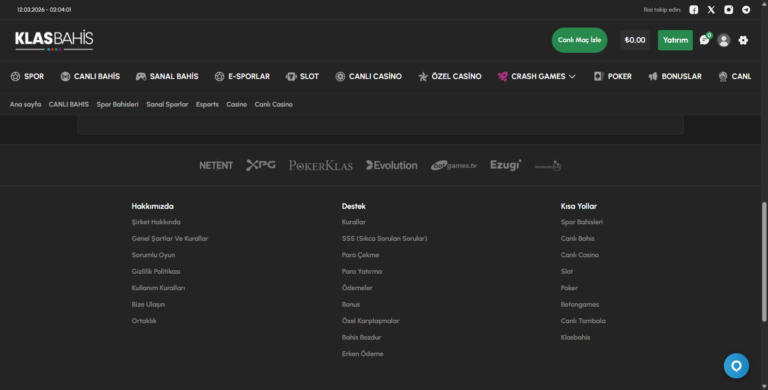Open Spor Bahisleri under Kısa Yollar
Screen dimensions: 768x390
tap(582, 222)
